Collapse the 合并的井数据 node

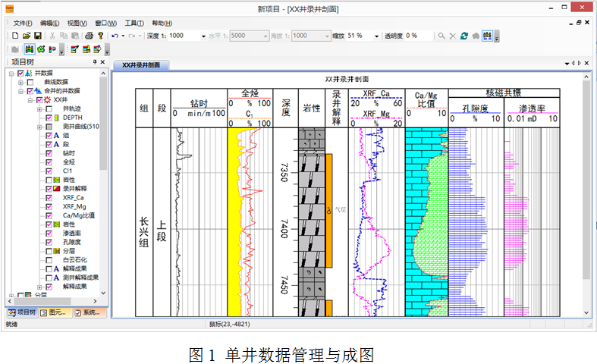point(20,91)
